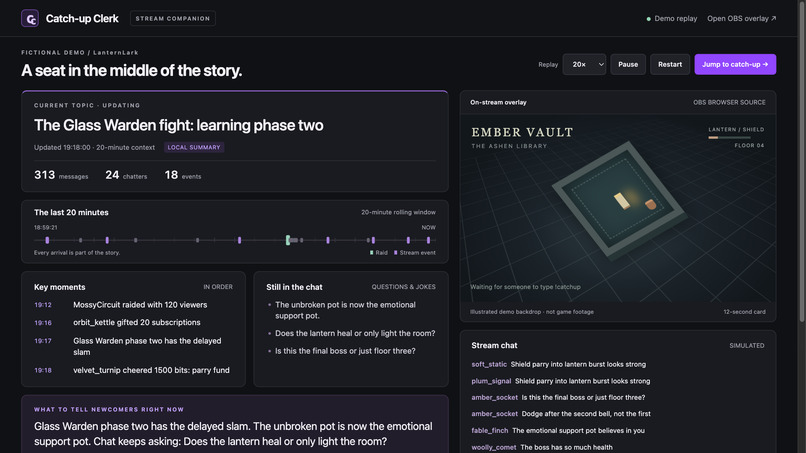
Task: Click "A seat in the middle of the story." headline
Action: pos(132,70)
